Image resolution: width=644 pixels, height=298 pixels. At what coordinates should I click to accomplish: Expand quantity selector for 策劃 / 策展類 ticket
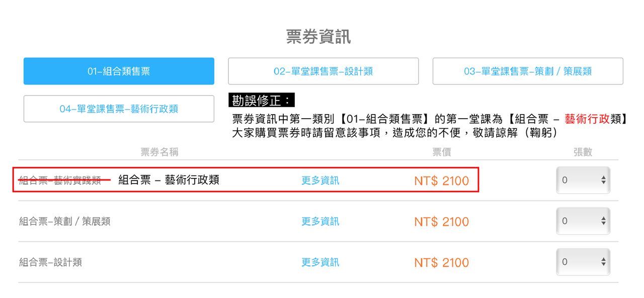click(583, 222)
